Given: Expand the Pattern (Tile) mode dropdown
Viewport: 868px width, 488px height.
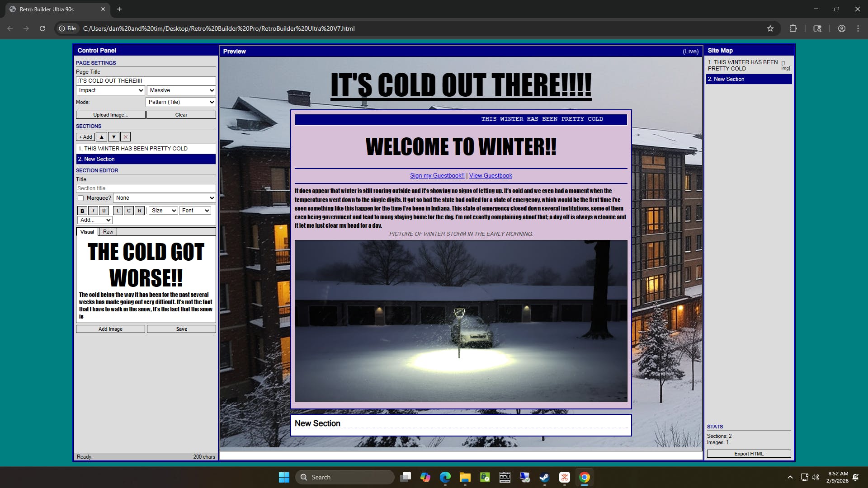Looking at the screenshot, I should pos(181,102).
